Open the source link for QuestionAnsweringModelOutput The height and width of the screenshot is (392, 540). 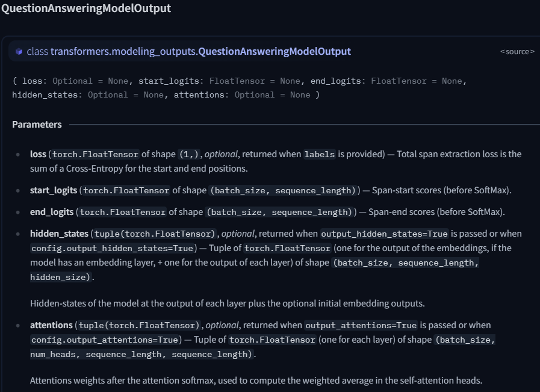click(517, 52)
